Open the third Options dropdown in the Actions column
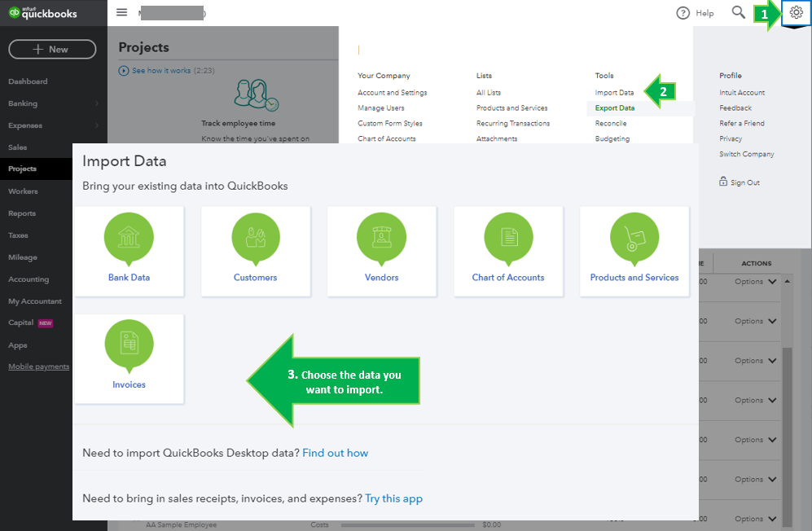This screenshot has width=812, height=531. (755, 361)
